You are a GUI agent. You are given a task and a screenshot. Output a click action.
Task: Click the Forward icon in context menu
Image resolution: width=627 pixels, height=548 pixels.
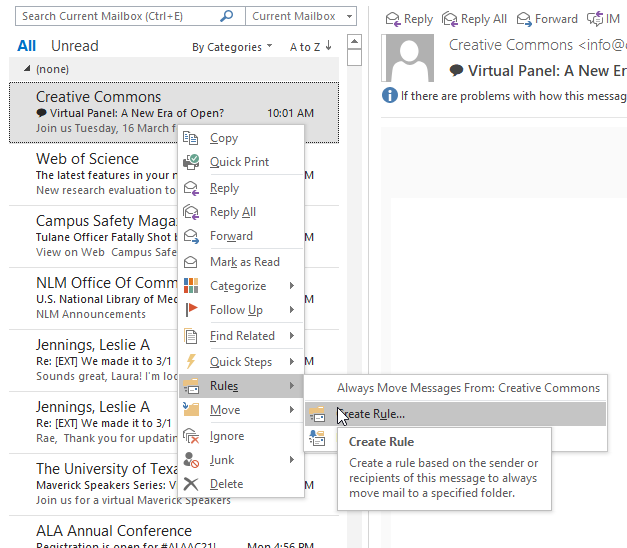[191, 236]
